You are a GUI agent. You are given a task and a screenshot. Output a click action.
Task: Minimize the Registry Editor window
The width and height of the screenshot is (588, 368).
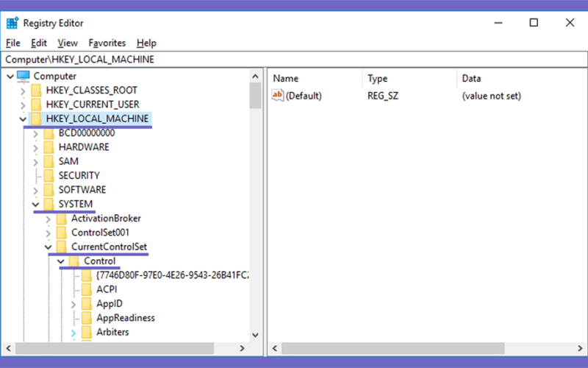coord(498,23)
